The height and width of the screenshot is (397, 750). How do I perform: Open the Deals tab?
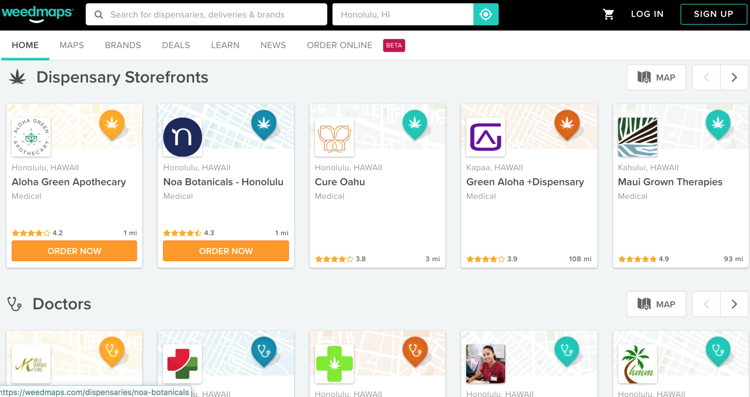click(x=176, y=45)
